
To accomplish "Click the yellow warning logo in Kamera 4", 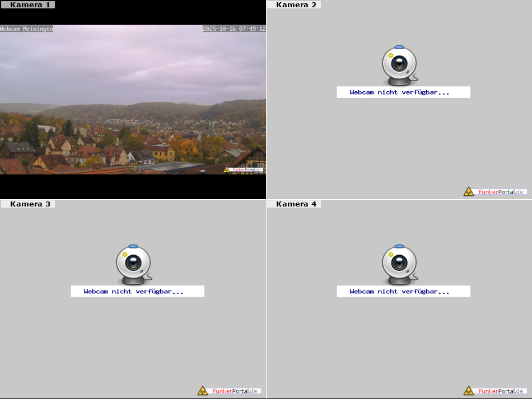I will click(469, 391).
